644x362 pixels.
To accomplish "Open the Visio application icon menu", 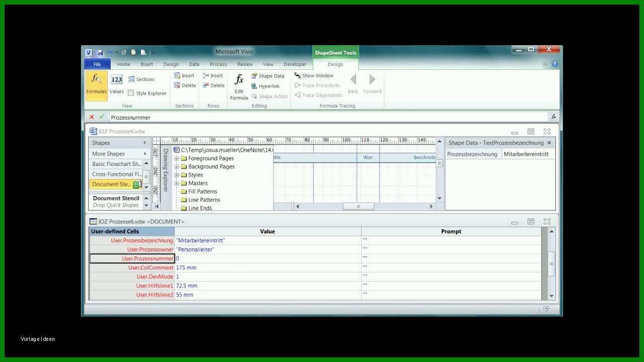I will pos(89,52).
